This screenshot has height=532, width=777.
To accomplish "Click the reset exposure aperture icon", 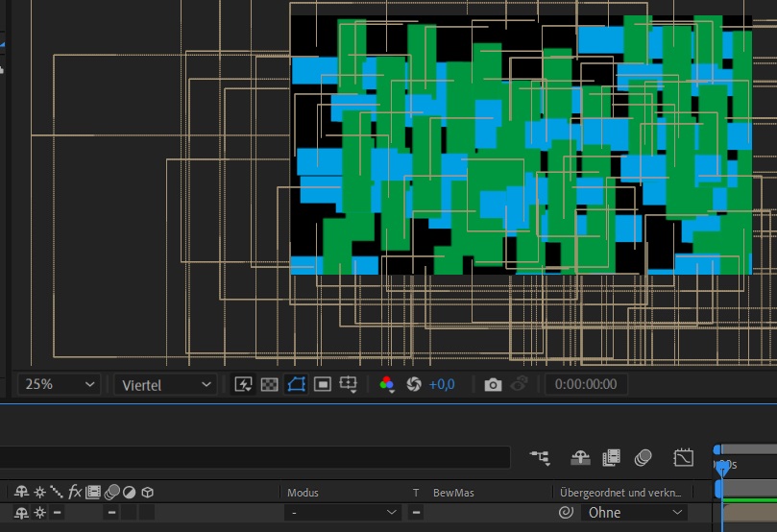I will click(414, 384).
